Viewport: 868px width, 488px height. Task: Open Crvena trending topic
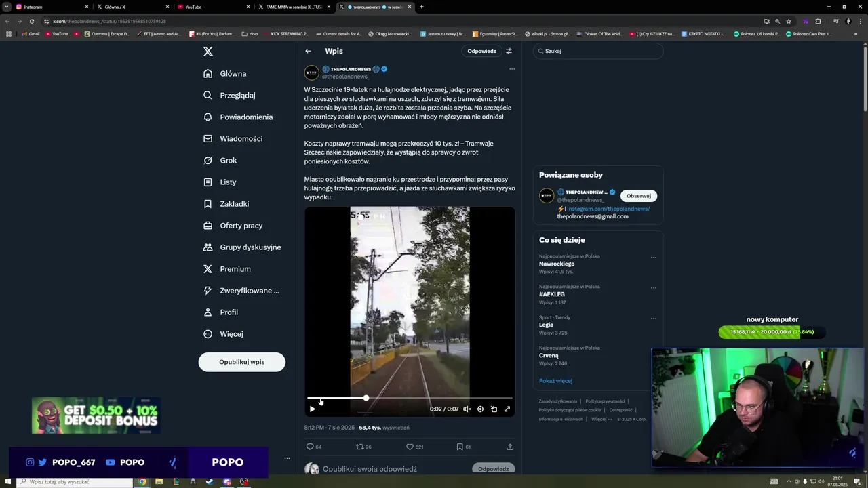[549, 355]
